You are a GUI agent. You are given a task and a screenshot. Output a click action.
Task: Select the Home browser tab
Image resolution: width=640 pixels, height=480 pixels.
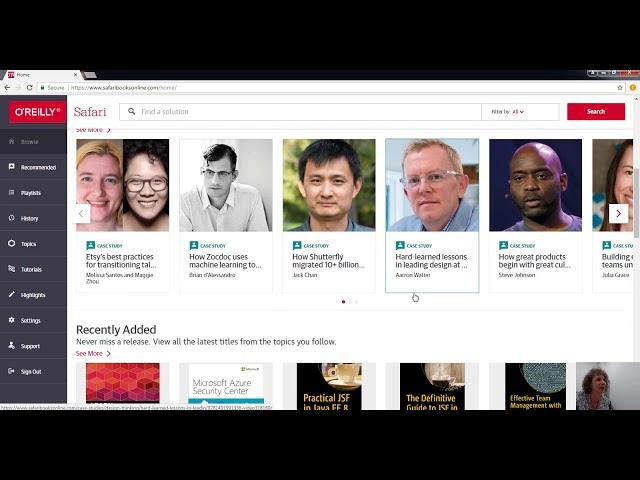click(x=42, y=75)
